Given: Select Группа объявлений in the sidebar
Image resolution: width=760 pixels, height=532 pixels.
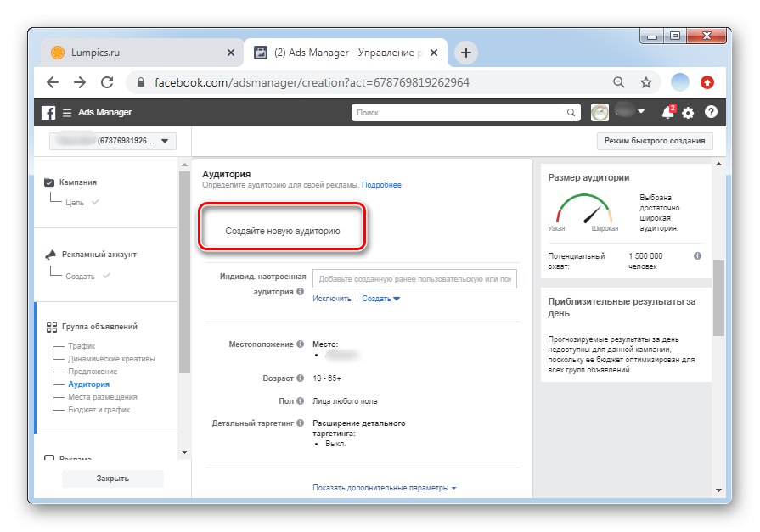Looking at the screenshot, I should point(99,327).
